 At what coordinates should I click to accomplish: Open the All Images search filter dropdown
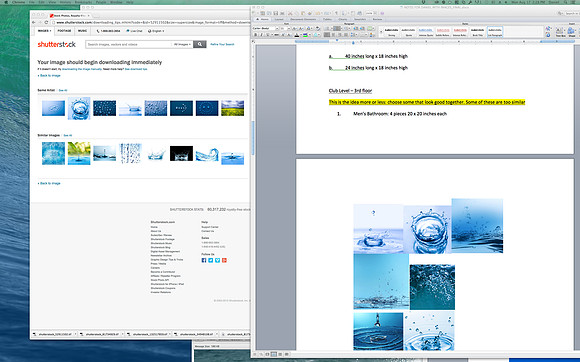(x=182, y=44)
